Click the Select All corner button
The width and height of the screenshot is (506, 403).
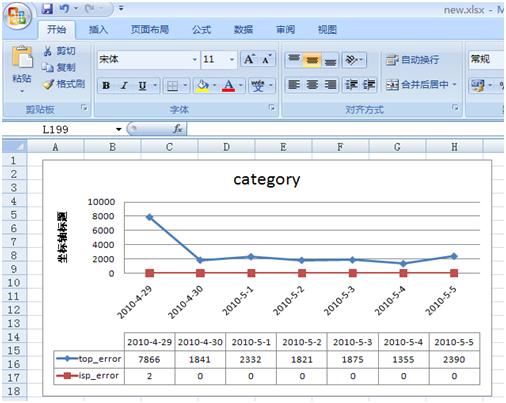pos(15,146)
